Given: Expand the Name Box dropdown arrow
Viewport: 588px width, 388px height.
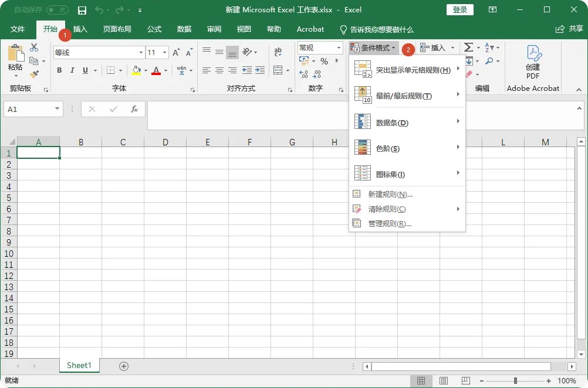Looking at the screenshot, I should pyautogui.click(x=57, y=109).
